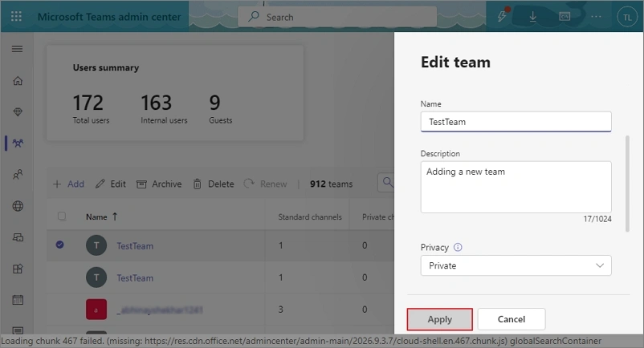Open the globe Locations sidebar icon
Screen dimensions: 644x348
[x=18, y=206]
